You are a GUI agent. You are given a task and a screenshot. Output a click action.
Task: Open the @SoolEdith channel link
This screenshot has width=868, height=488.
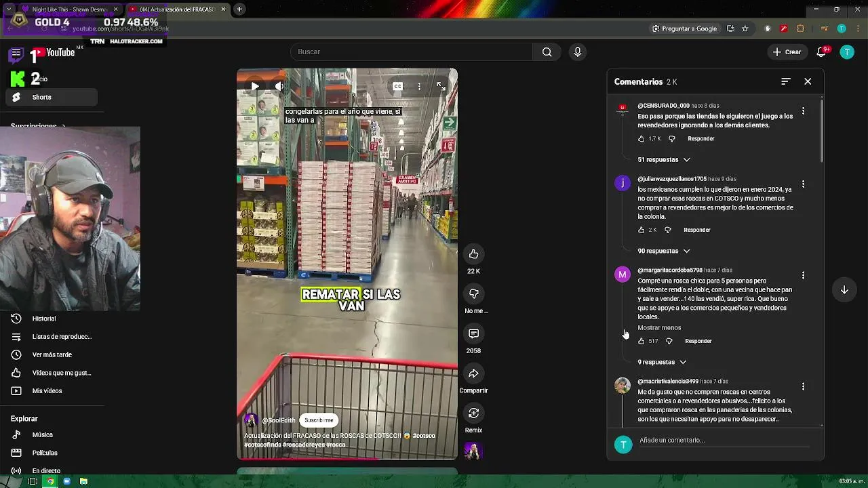[278, 421]
